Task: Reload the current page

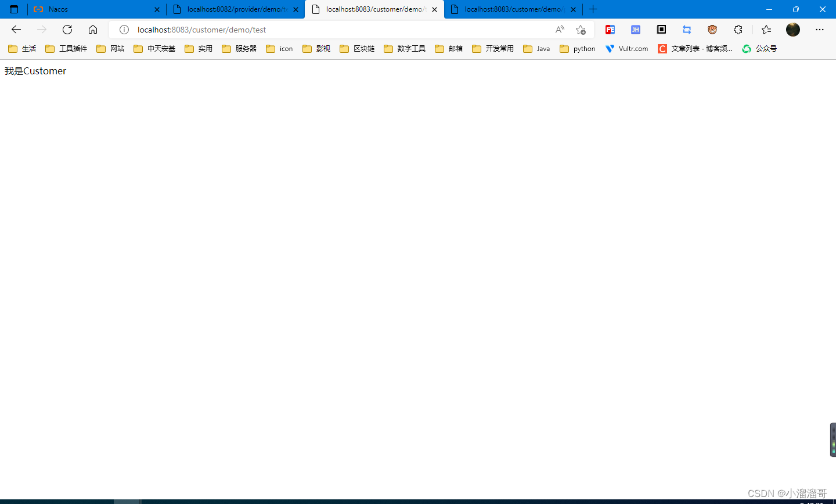Action: click(67, 30)
